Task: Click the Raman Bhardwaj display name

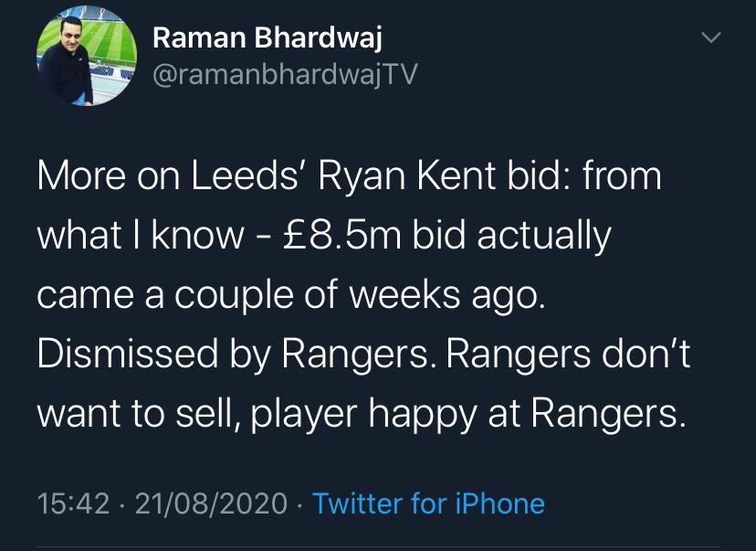Action: pos(268,37)
